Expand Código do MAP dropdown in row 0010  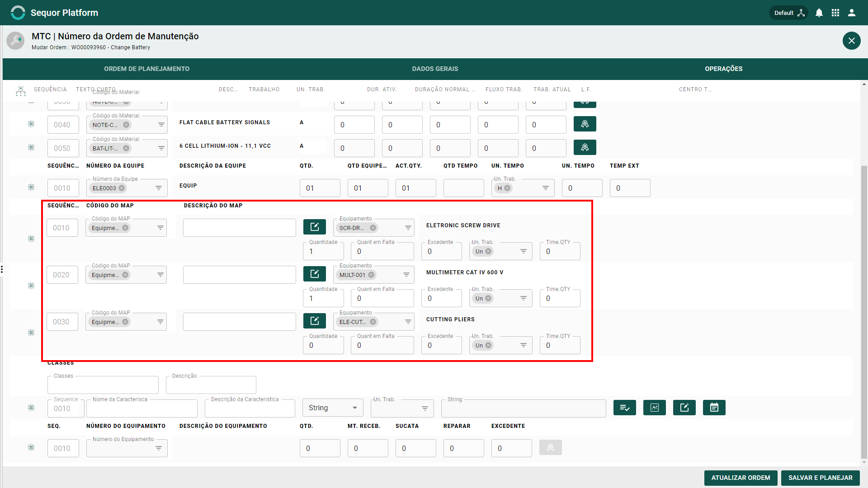point(160,228)
